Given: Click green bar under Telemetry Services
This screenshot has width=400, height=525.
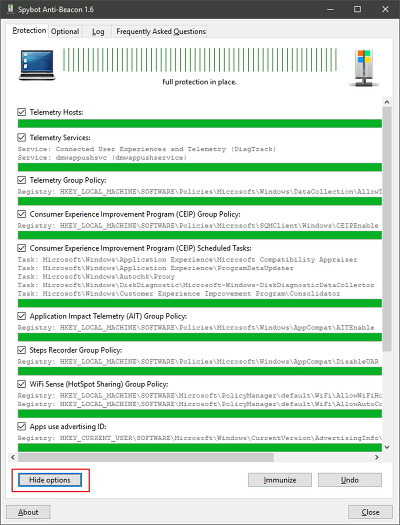Looking at the screenshot, I should tap(200, 167).
